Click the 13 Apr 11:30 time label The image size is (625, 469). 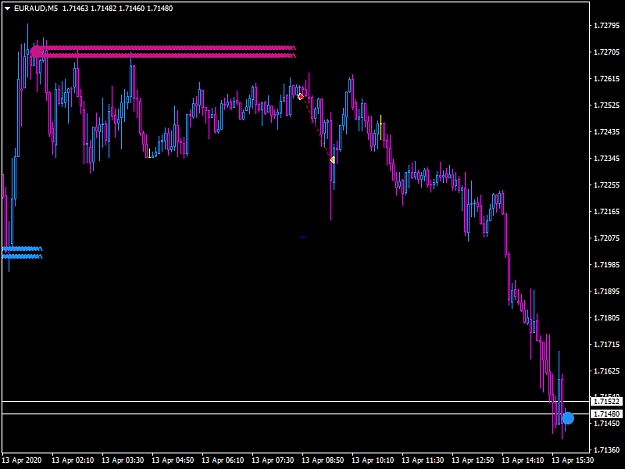pos(423,460)
